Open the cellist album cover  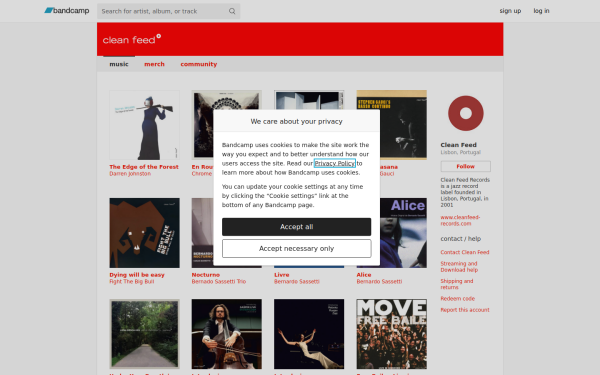[227, 334]
